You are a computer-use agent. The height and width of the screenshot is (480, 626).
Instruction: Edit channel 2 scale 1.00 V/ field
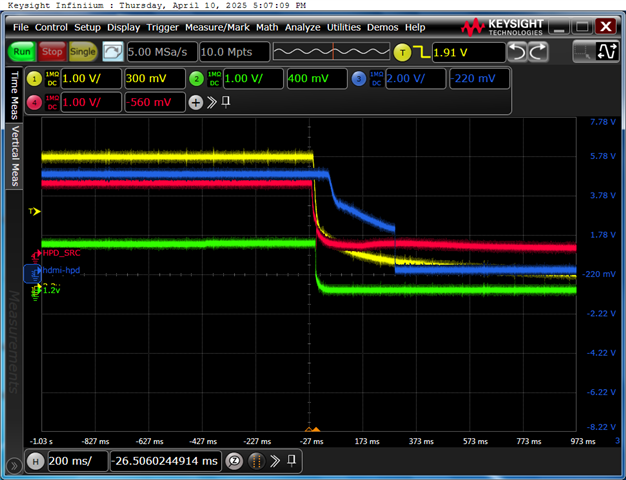[x=253, y=78]
